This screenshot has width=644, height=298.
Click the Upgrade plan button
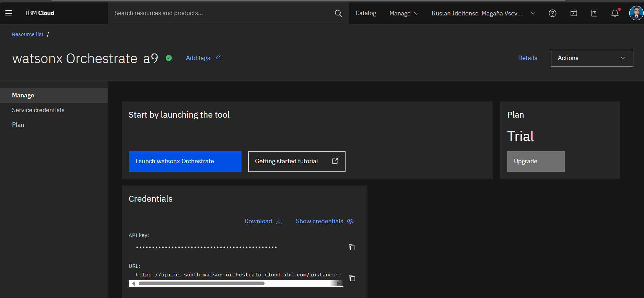536,161
